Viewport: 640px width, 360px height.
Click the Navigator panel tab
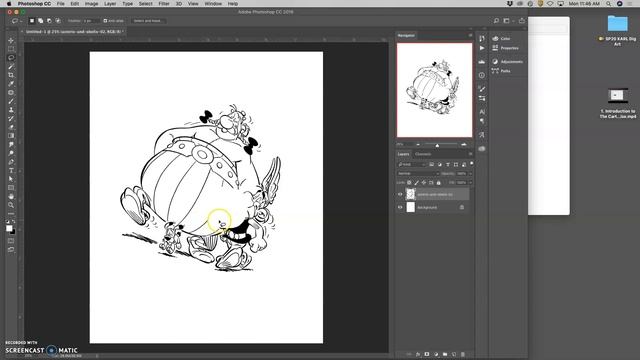tap(406, 36)
